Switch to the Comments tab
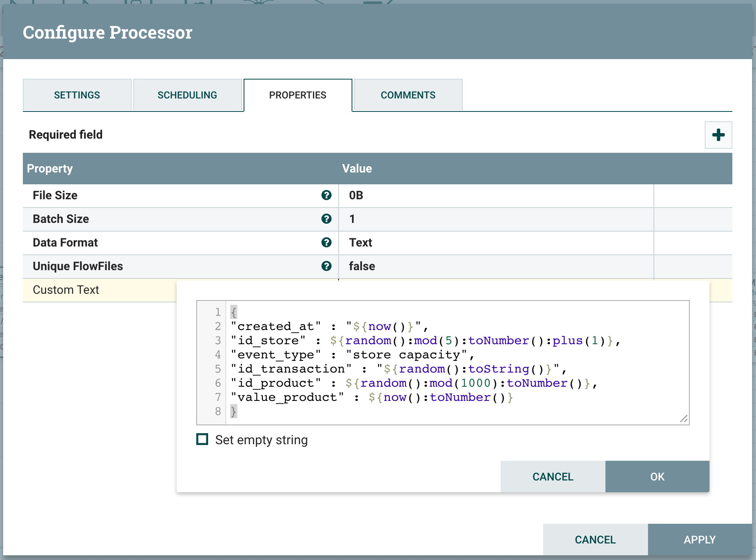The width and height of the screenshot is (756, 560). [408, 95]
